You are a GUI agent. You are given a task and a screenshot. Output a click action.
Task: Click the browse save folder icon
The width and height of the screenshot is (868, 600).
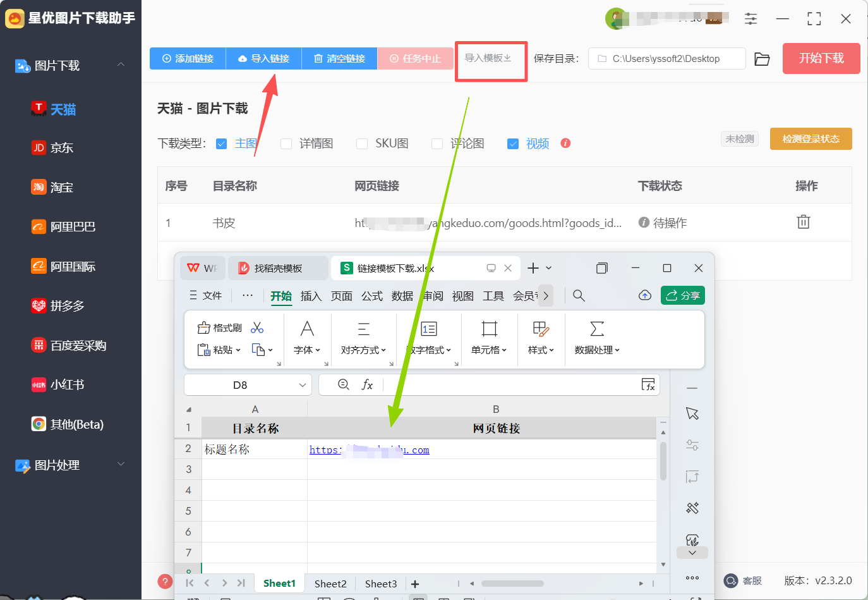[x=763, y=59]
